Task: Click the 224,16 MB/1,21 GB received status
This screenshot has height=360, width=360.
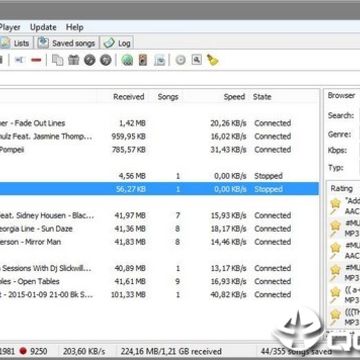Action: coord(171,351)
